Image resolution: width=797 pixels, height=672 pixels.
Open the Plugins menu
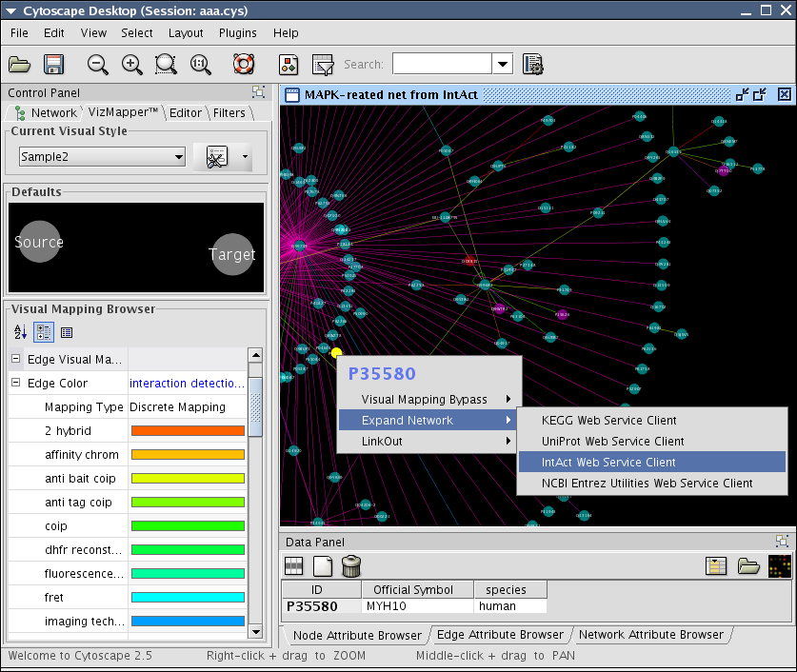[237, 32]
